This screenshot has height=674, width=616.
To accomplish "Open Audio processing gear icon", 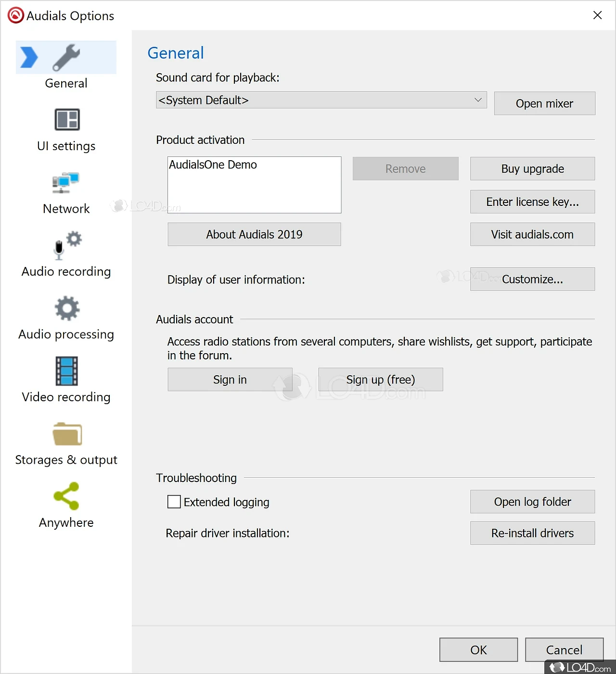I will 67,308.
